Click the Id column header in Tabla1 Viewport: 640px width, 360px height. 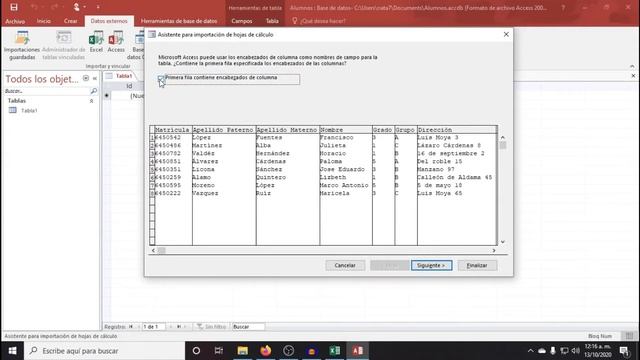(129, 86)
